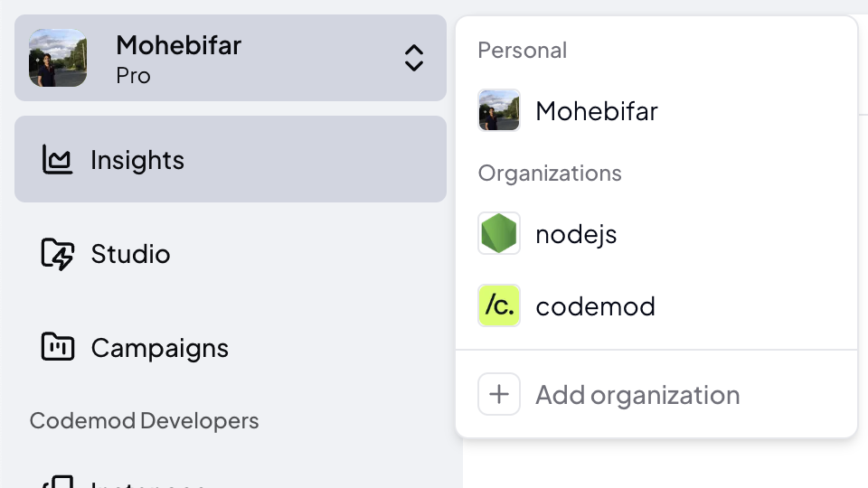
Task: Click the Mohebifar avatar under Personal
Action: pyautogui.click(x=499, y=111)
